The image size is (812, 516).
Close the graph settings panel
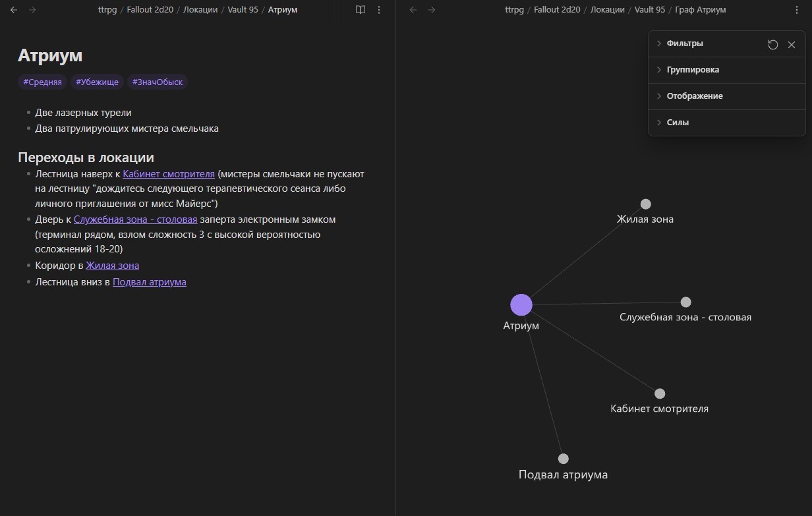pyautogui.click(x=792, y=44)
